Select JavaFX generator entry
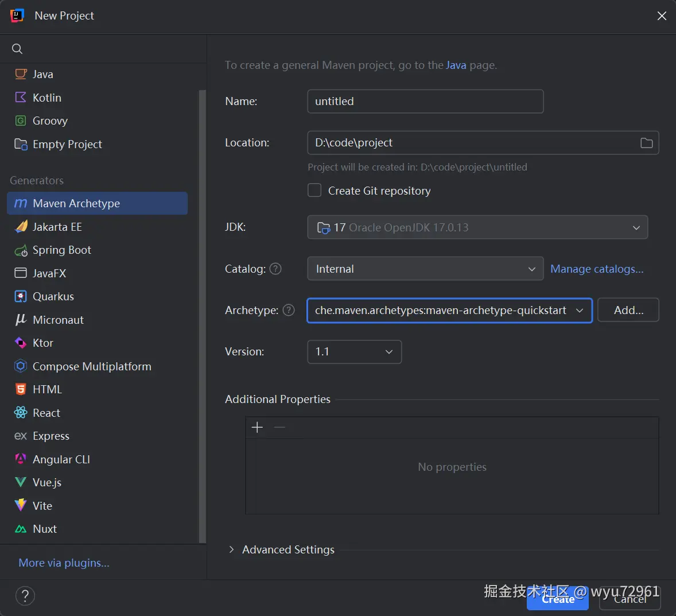 pyautogui.click(x=98, y=273)
